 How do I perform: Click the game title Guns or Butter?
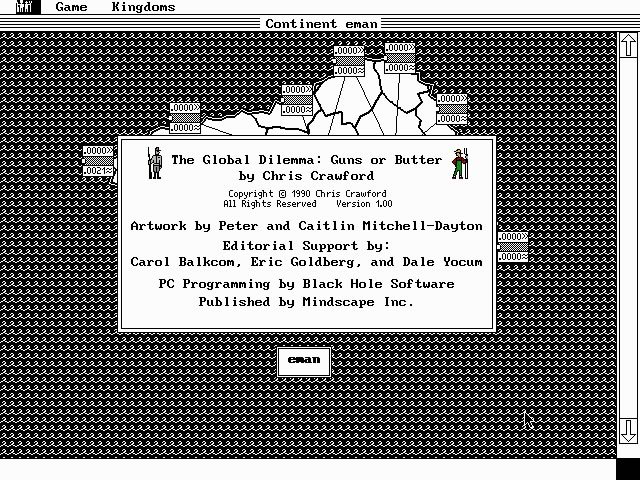click(306, 160)
